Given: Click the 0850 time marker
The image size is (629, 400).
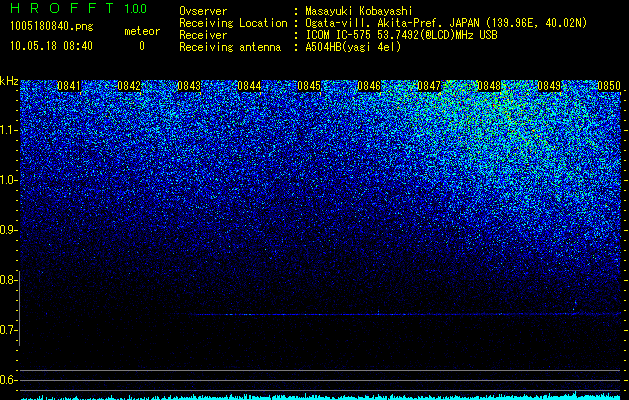Looking at the screenshot, I should point(609,86).
